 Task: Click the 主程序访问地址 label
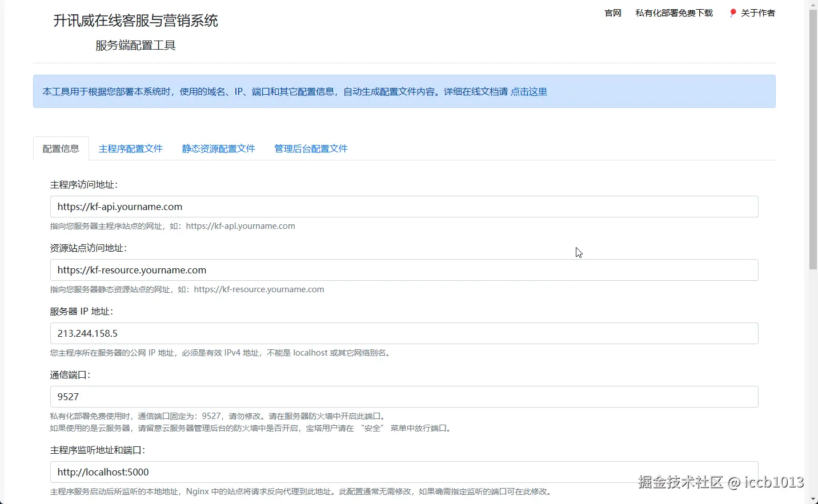[84, 185]
